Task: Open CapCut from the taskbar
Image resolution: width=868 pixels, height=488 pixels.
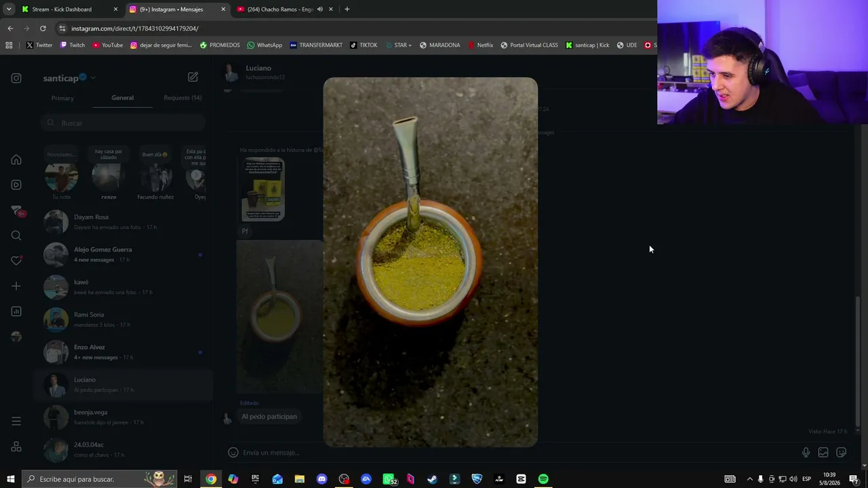Action: point(521,479)
